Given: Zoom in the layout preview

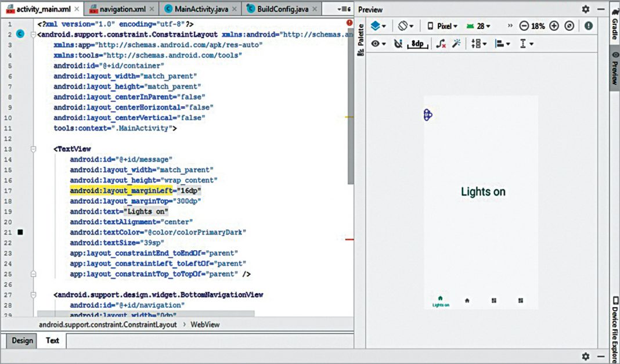Looking at the screenshot, I should [x=554, y=26].
